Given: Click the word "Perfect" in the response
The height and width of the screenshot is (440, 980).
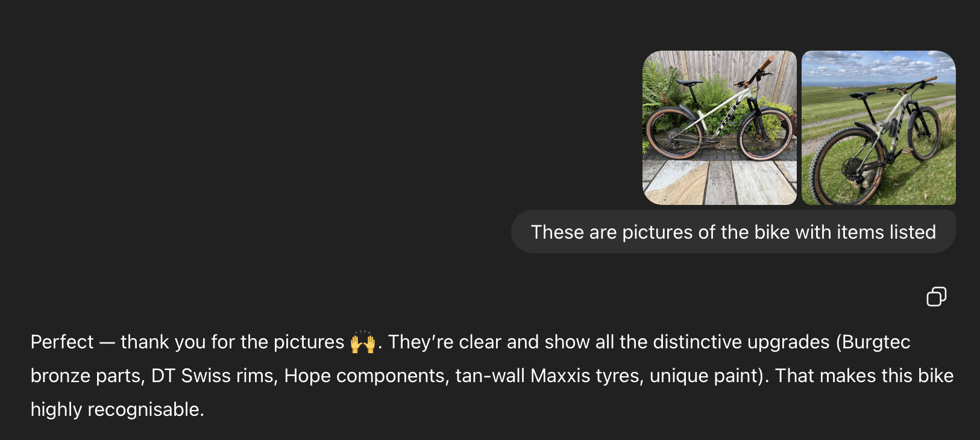Looking at the screenshot, I should coord(62,342).
